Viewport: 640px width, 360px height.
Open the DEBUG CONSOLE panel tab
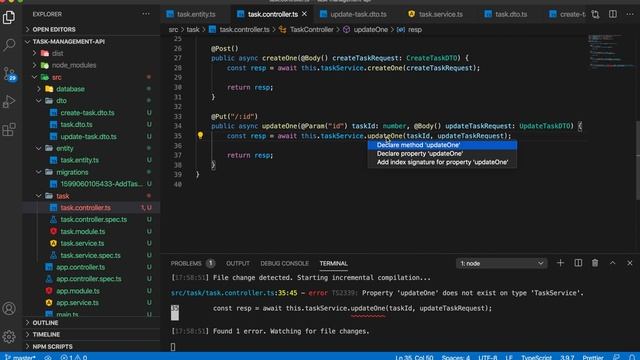tap(284, 263)
